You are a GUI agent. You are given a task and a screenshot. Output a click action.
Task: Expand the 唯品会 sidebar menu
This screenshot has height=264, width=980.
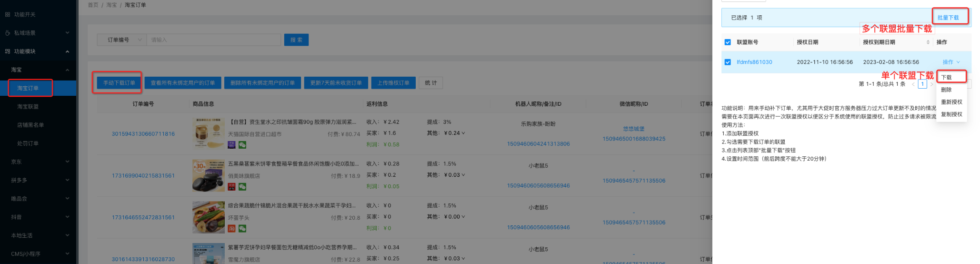[67, 199]
